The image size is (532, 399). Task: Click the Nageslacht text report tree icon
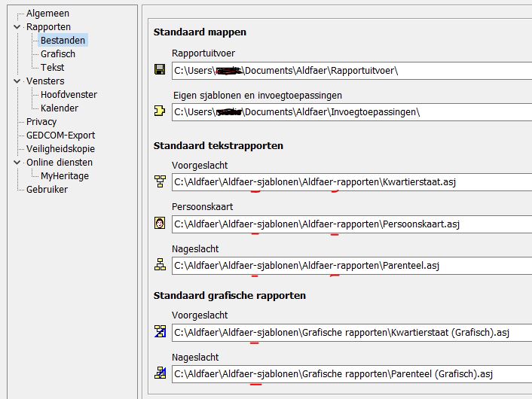(160, 265)
